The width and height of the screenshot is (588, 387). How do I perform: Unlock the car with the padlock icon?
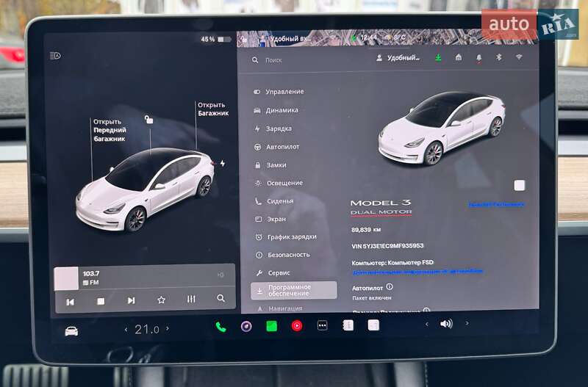149,120
